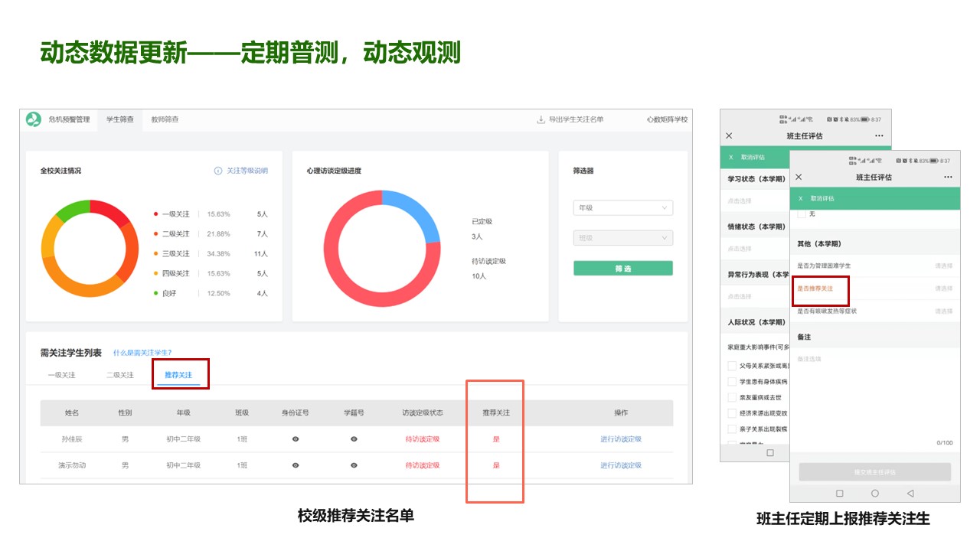
Task: Tap the Android back triangle on front phone
Action: pyautogui.click(x=910, y=494)
